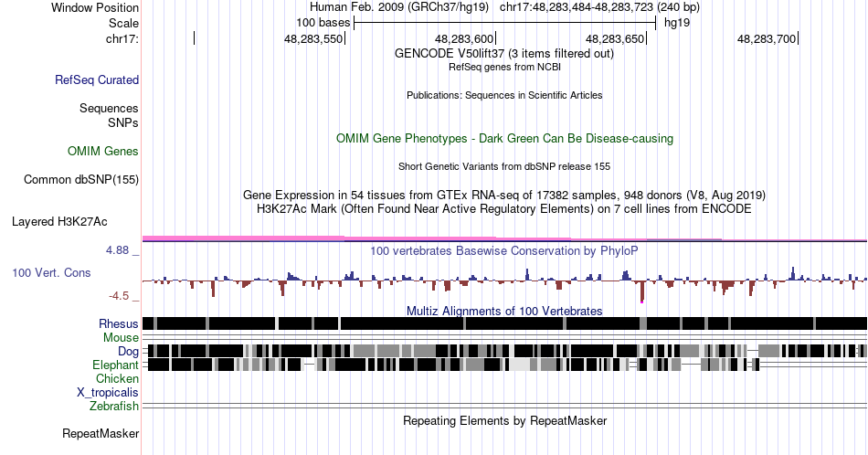Click the Window Position label
The height and width of the screenshot is (455, 868).
(x=95, y=7)
